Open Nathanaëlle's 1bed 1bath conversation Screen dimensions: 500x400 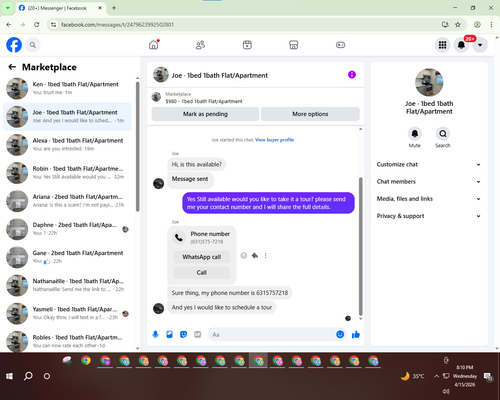click(x=67, y=285)
